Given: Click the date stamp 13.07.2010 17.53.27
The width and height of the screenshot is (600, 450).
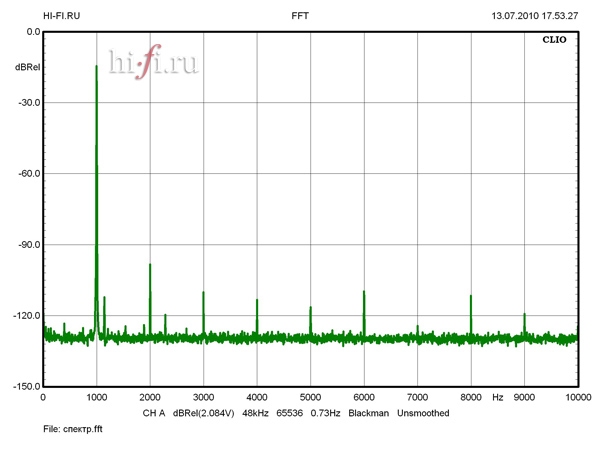Looking at the screenshot, I should pyautogui.click(x=535, y=16).
